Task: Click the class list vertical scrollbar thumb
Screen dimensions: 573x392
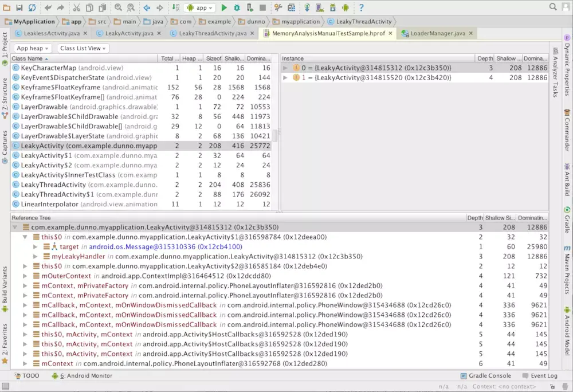Action: 276,136
